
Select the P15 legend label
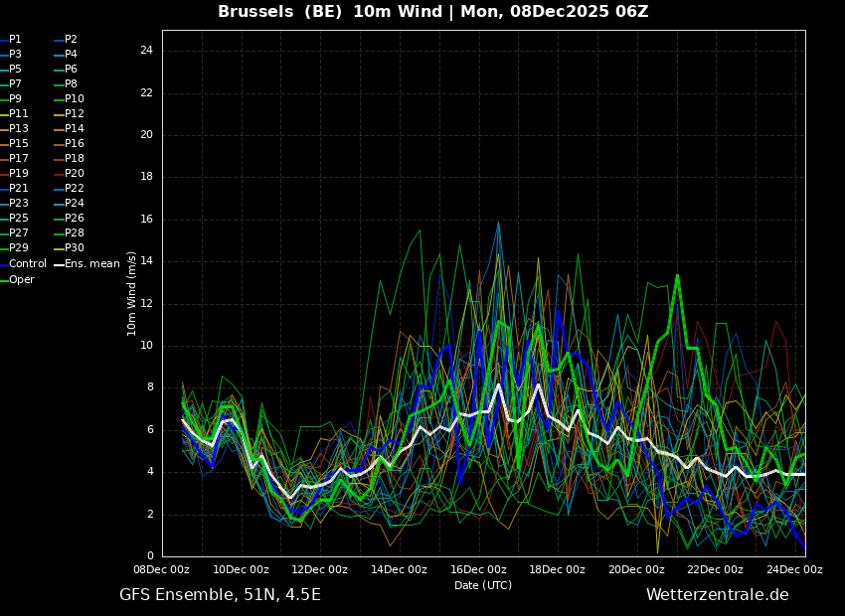coord(19,144)
